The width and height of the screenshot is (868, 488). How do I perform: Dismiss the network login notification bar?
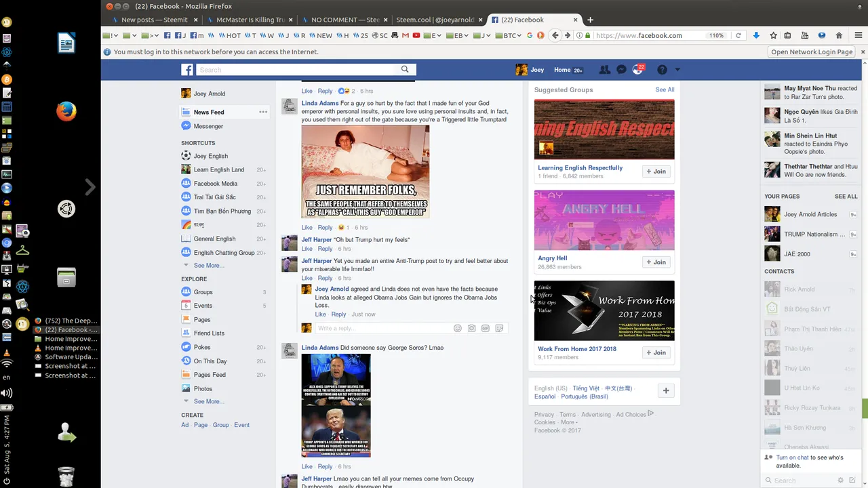(863, 52)
